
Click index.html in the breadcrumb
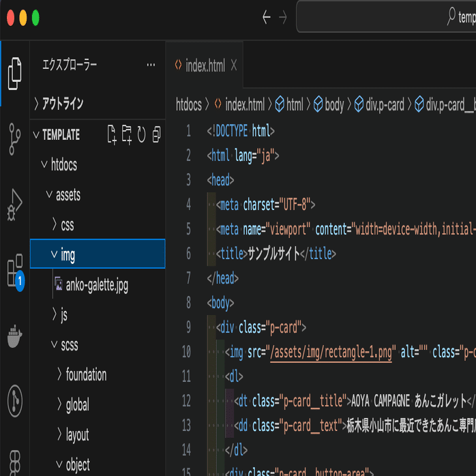(x=239, y=104)
